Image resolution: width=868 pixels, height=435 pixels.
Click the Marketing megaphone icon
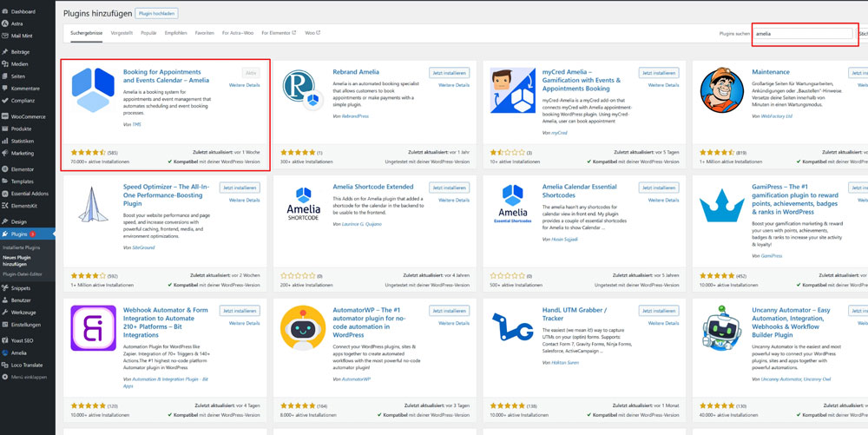pyautogui.click(x=5, y=153)
